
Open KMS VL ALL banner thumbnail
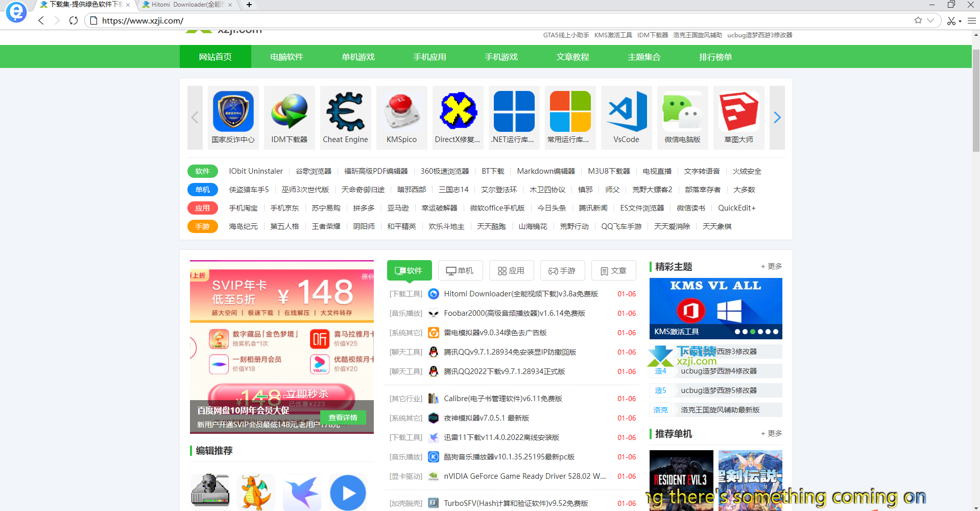pos(715,309)
